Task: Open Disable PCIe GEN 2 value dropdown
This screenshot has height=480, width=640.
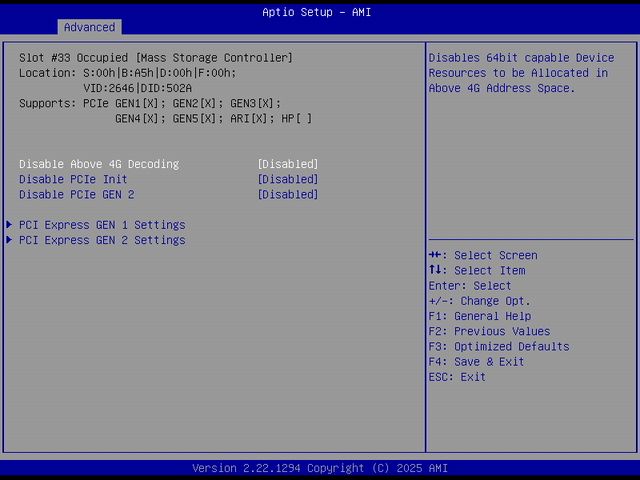Action: [x=288, y=194]
